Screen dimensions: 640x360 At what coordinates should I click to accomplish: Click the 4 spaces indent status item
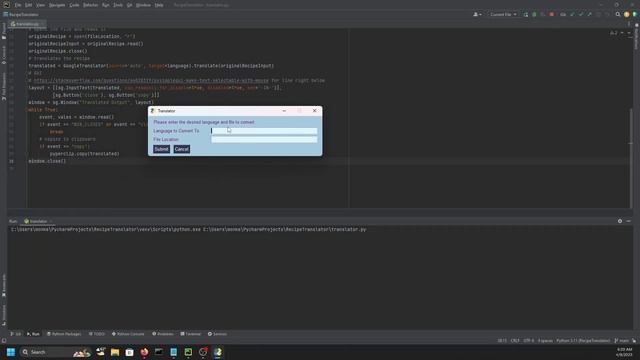coord(545,340)
